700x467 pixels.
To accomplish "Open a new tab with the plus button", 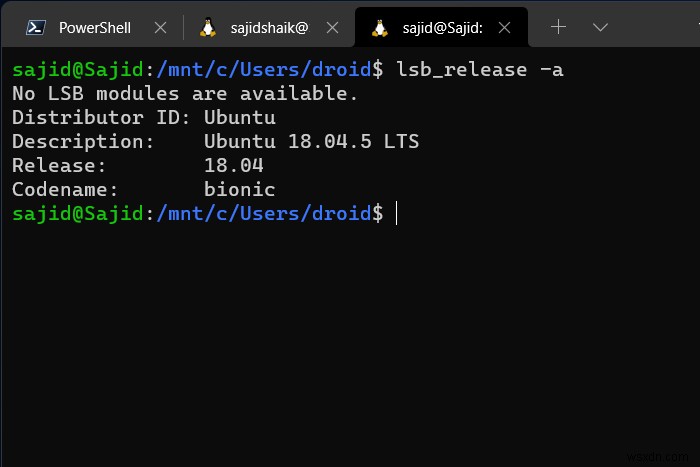I will 558,27.
